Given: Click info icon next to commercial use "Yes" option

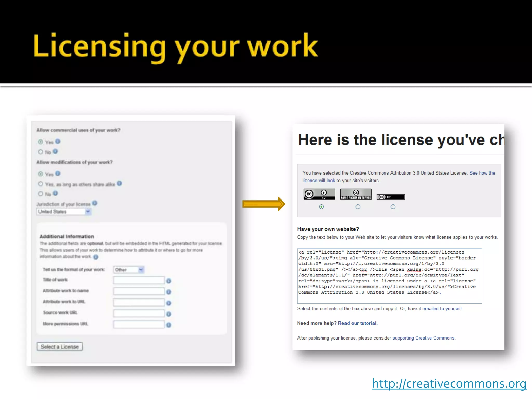Looking at the screenshot, I should 58,141.
